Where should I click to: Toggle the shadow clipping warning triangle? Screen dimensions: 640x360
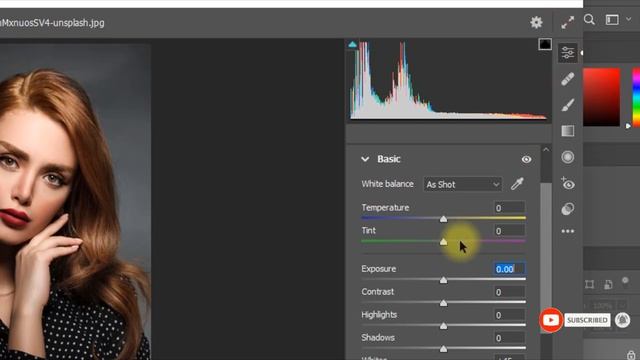pos(353,44)
